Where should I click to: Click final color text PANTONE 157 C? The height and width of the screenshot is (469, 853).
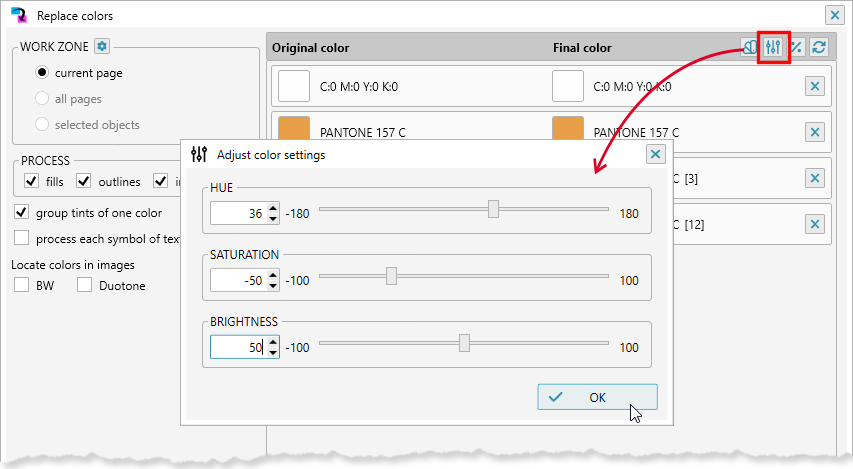[636, 133]
